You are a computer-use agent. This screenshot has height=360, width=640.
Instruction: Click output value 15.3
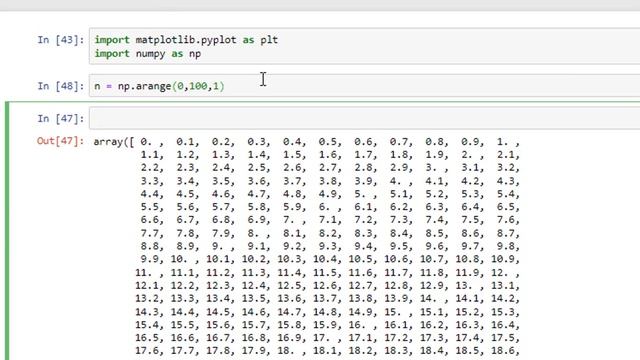(x=504, y=312)
